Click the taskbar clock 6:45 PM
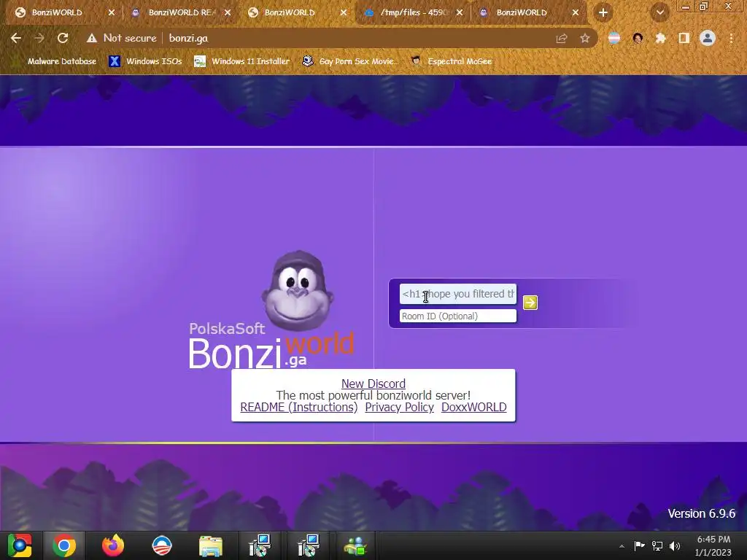The height and width of the screenshot is (560, 747). click(713, 545)
